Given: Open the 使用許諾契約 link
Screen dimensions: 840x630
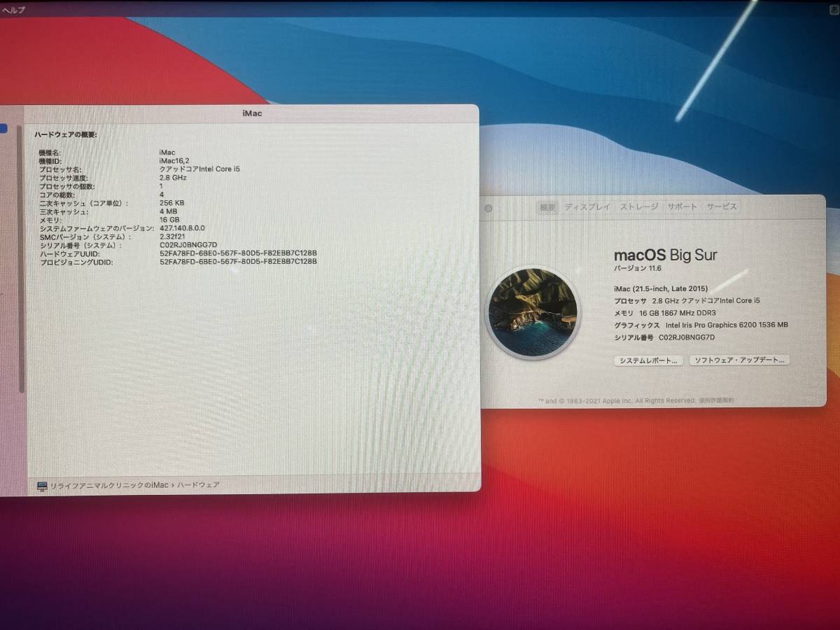Looking at the screenshot, I should (x=716, y=400).
